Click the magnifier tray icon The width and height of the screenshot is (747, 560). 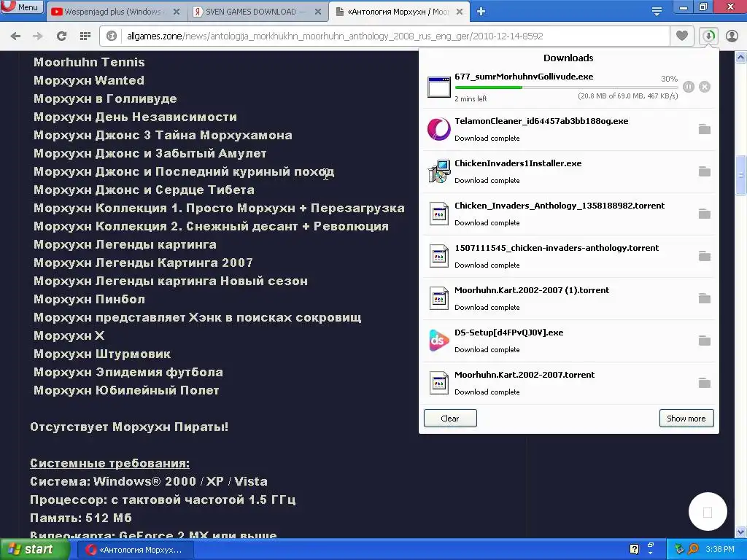click(x=693, y=550)
